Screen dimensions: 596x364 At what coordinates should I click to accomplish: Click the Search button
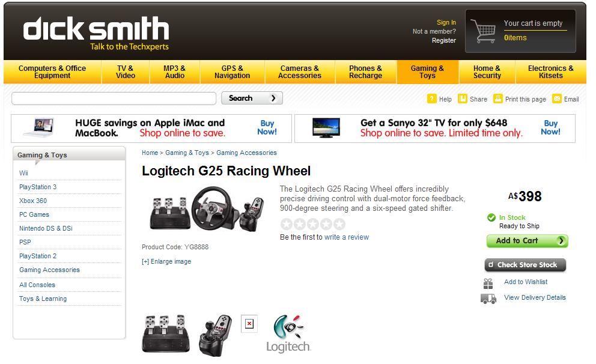click(252, 98)
